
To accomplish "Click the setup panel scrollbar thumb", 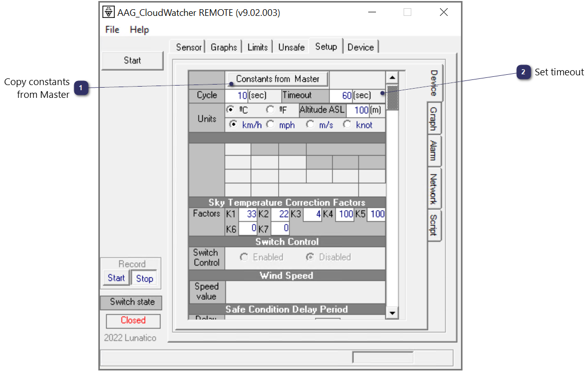I will [392, 97].
